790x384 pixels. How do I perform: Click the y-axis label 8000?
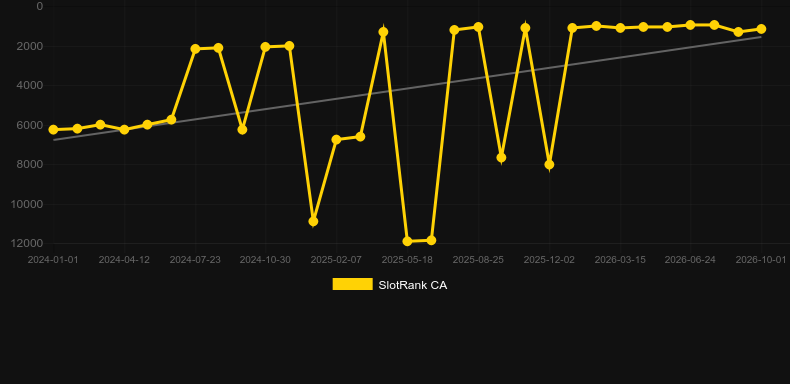(x=30, y=164)
